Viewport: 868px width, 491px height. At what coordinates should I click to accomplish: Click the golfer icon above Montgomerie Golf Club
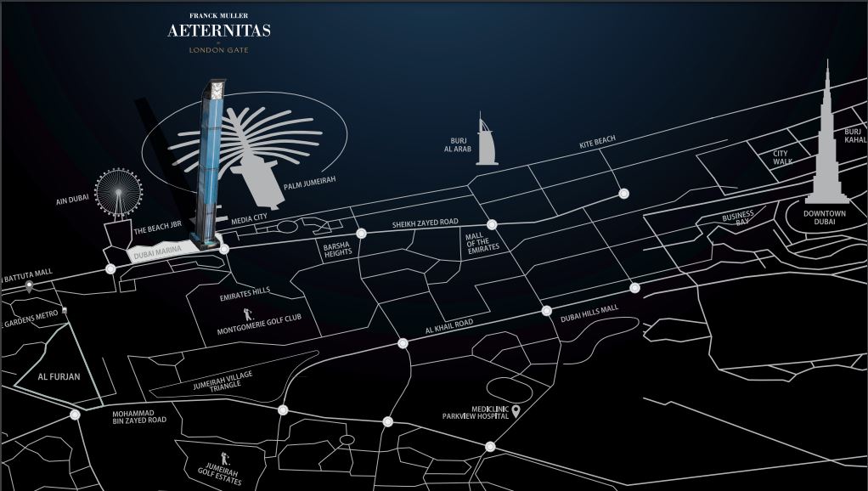tap(248, 315)
